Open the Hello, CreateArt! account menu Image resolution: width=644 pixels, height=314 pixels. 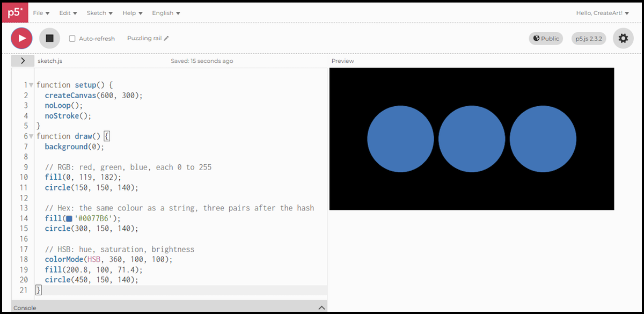[x=602, y=13]
